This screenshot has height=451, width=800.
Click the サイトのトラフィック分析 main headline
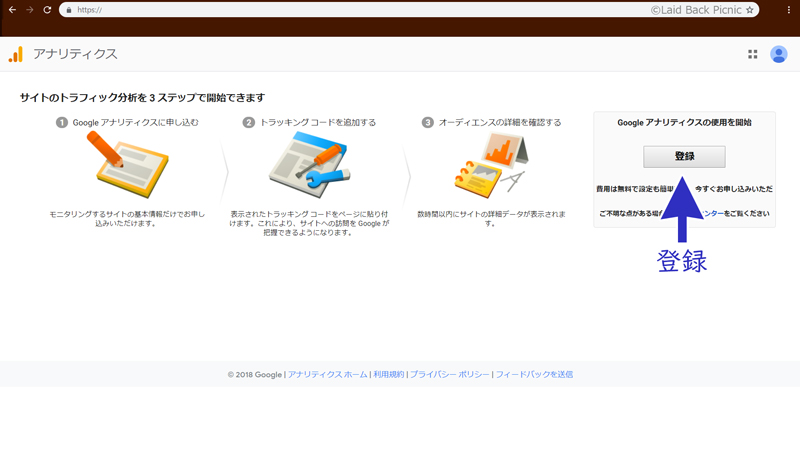point(142,97)
